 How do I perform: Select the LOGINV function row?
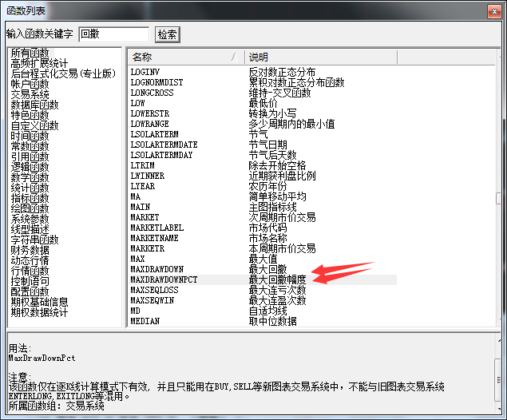(x=263, y=72)
